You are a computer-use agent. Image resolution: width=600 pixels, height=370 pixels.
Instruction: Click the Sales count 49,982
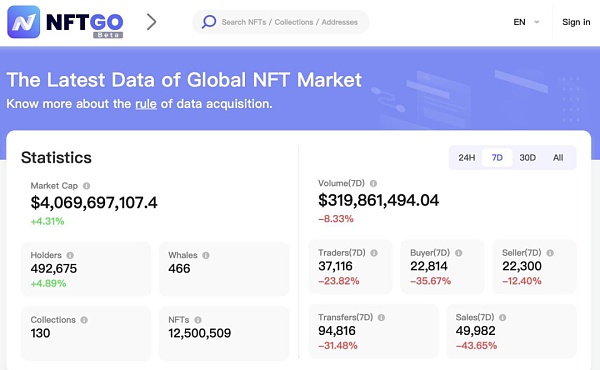475,331
